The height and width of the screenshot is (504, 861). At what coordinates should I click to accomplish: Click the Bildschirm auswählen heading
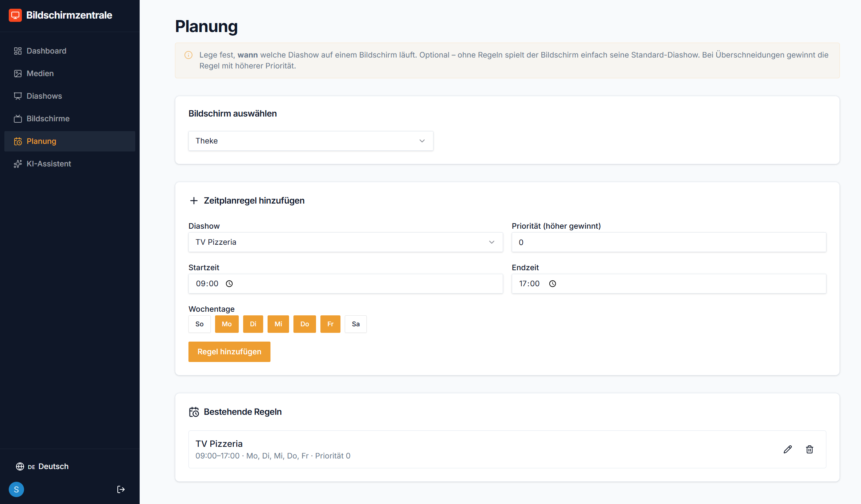click(233, 114)
